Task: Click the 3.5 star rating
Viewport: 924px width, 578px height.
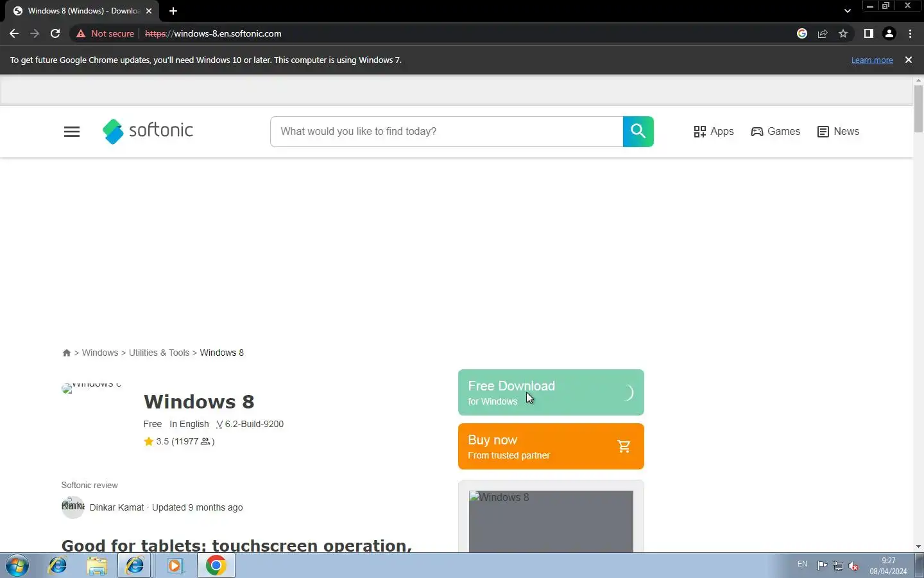Action: [156, 441]
